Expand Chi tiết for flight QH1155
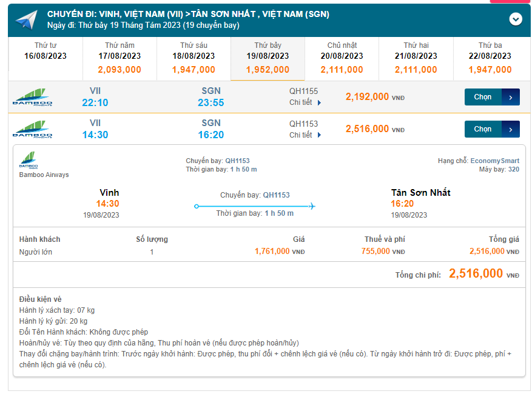Image resolution: width=532 pixels, height=394 pixels. click(x=305, y=102)
